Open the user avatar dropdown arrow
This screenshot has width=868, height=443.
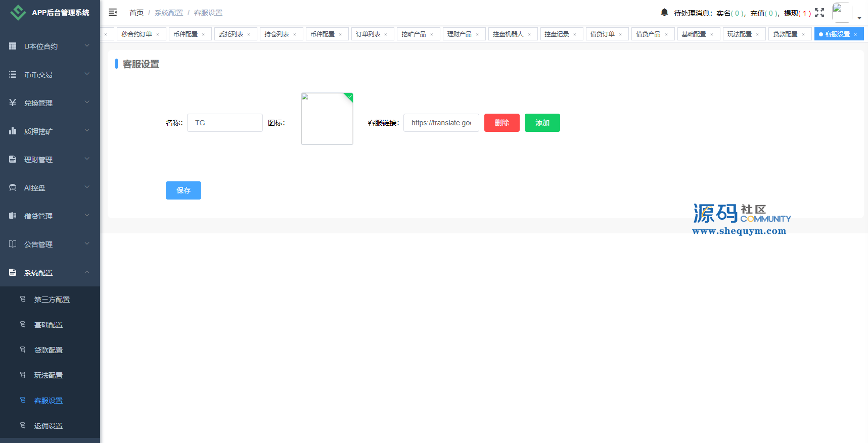coord(859,18)
